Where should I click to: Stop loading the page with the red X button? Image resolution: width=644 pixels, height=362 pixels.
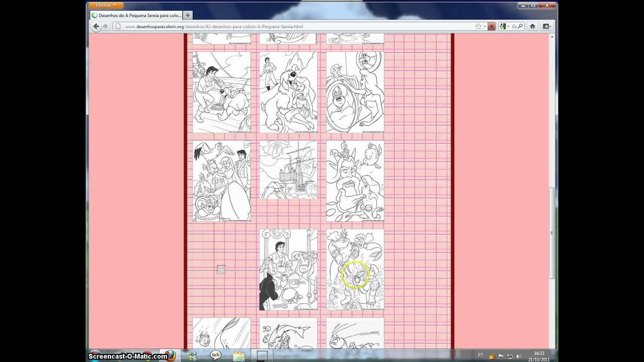pos(492,26)
